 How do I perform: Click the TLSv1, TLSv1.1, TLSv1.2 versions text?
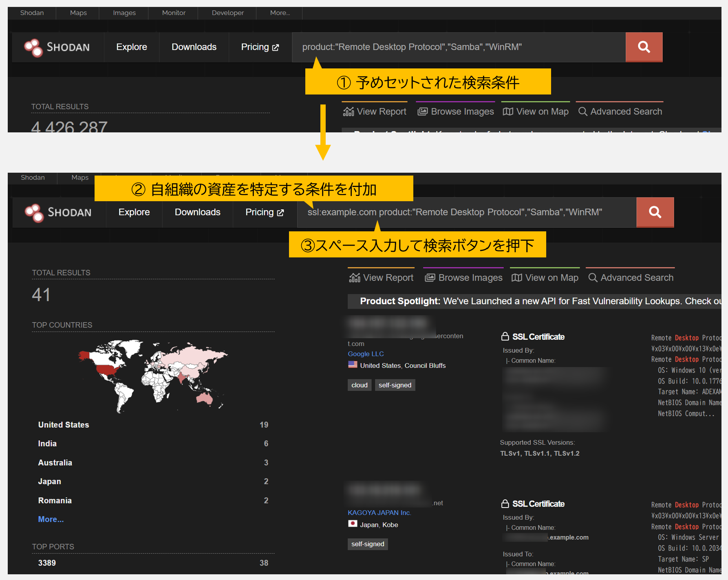pos(540,453)
